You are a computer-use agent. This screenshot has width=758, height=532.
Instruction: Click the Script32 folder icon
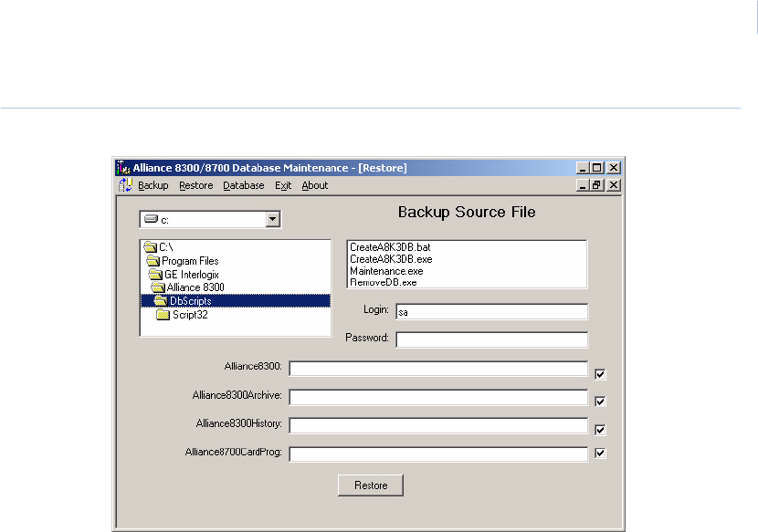point(163,315)
